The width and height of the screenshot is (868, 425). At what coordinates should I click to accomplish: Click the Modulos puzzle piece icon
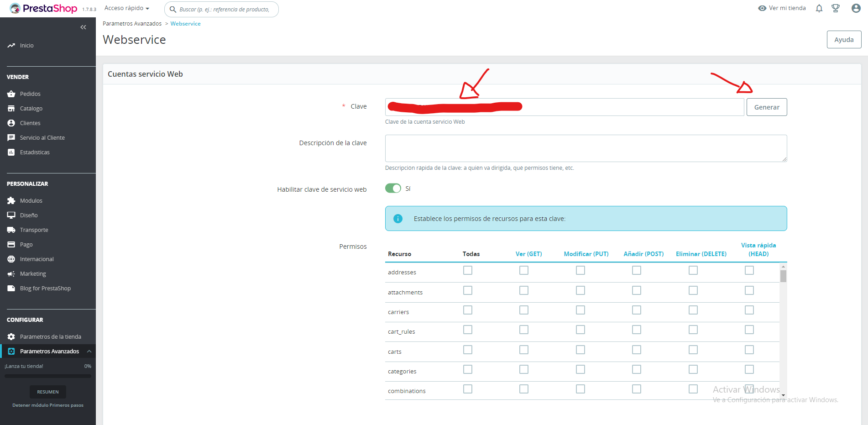[11, 201]
